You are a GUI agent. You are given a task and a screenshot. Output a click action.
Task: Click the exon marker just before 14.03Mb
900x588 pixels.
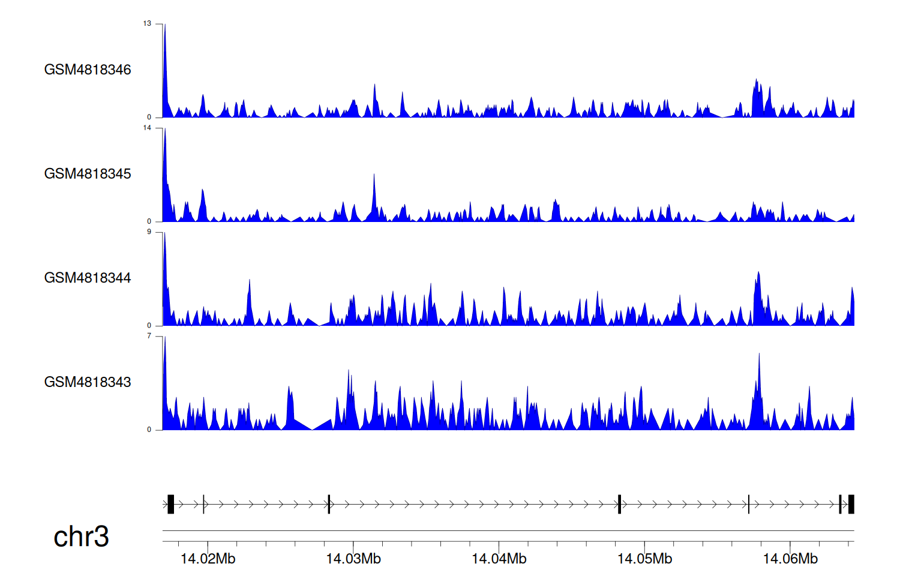pos(329,504)
